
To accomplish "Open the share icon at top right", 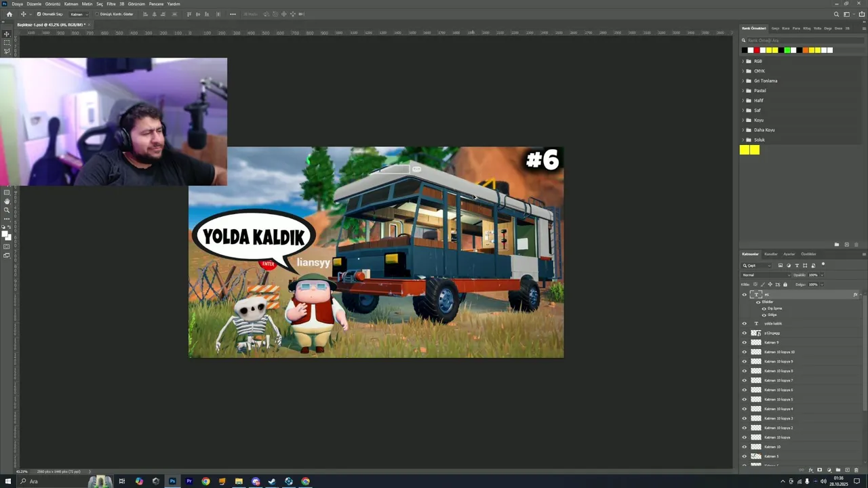I will point(862,14).
